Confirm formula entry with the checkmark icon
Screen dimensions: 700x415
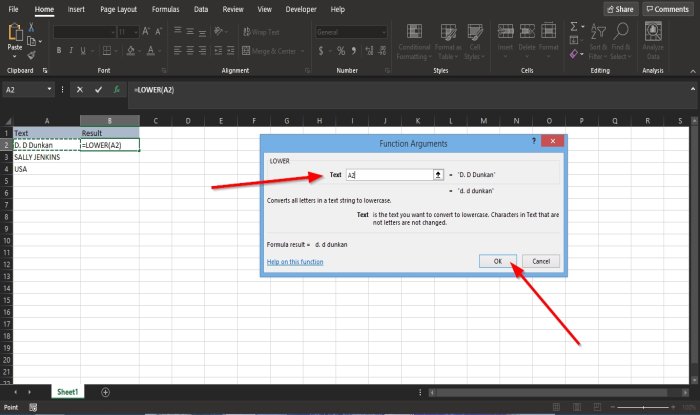[x=98, y=90]
